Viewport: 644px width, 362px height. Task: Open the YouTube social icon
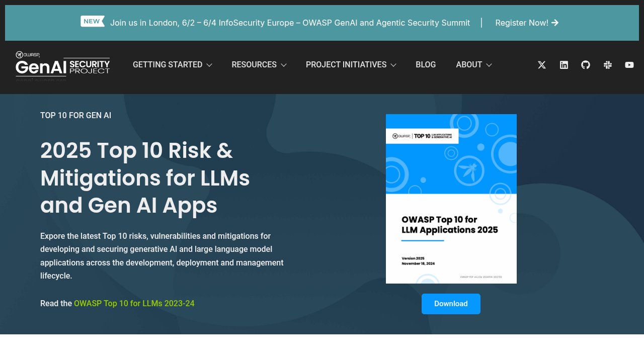[629, 65]
